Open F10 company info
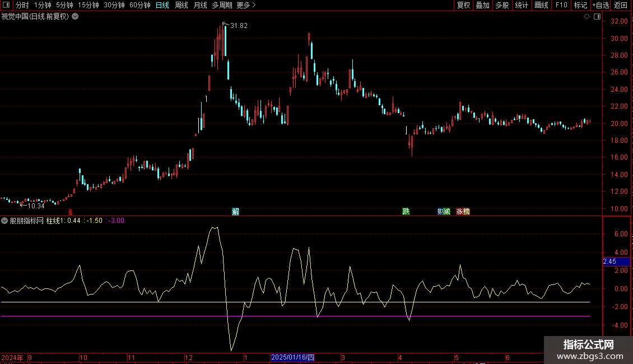633x364 pixels. [x=561, y=5]
